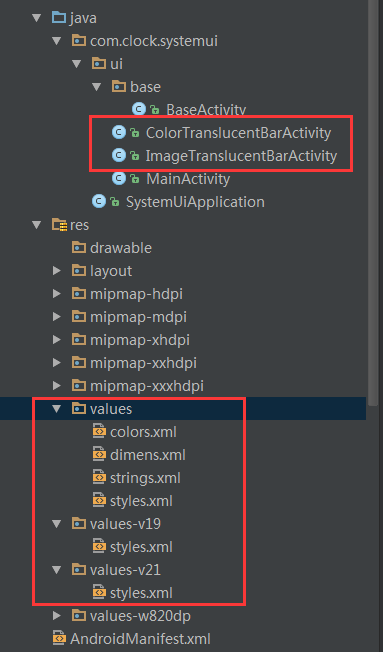383x652 pixels.
Task: Select the ImageTranslucentBarActivity file name
Action: coord(241,156)
